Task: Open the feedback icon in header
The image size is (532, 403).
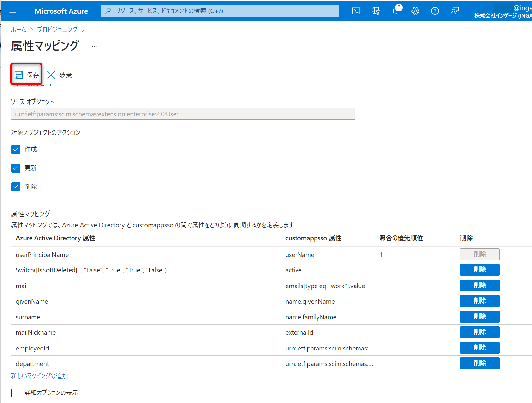Action: 455,11
